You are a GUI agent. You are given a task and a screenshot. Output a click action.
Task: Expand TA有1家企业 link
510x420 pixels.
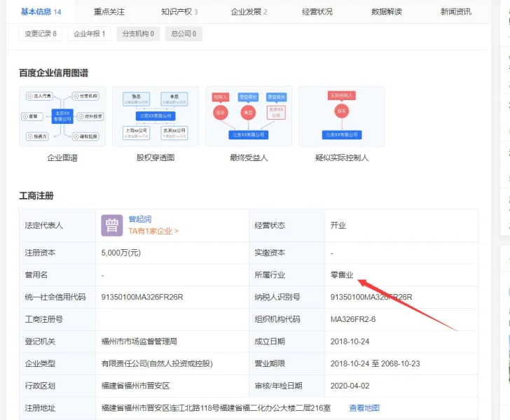pyautogui.click(x=153, y=230)
